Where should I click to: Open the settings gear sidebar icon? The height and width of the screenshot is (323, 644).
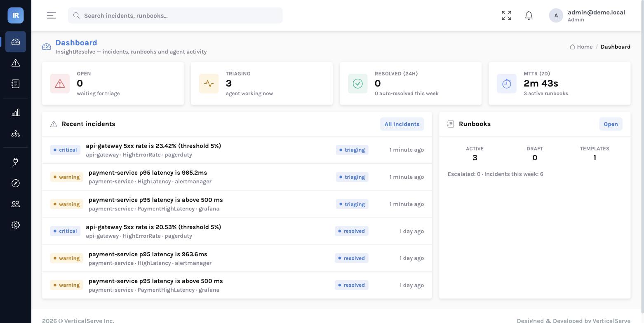pyautogui.click(x=16, y=225)
